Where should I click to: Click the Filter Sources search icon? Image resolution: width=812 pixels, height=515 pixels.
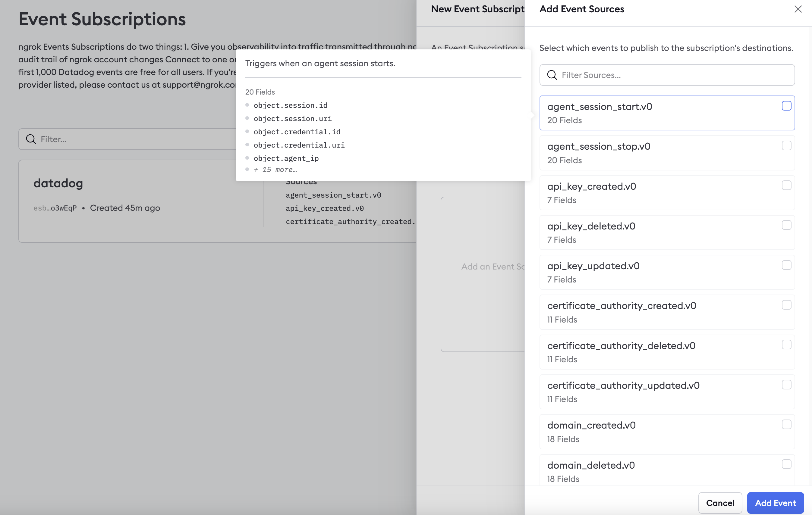(552, 75)
